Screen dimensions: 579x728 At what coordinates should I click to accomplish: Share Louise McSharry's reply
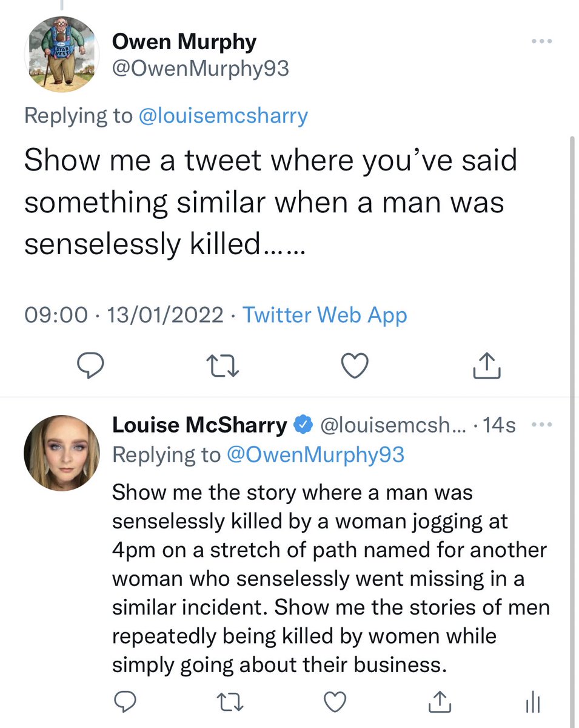pos(437,702)
